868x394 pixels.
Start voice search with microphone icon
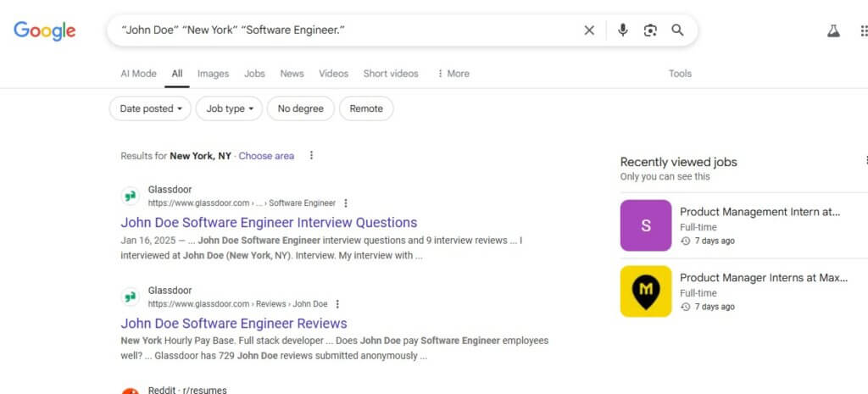623,31
